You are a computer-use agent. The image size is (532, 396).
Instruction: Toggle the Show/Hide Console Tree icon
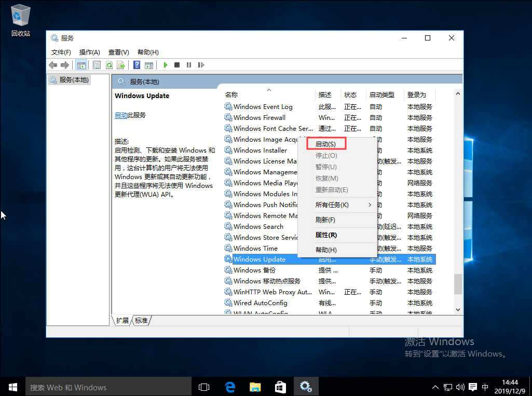point(81,64)
